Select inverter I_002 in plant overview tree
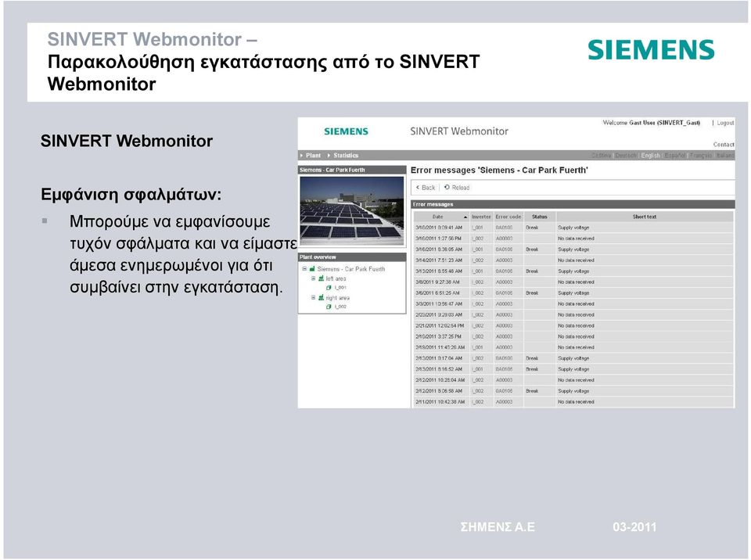Viewport: 751px width, 560px height. (340, 307)
